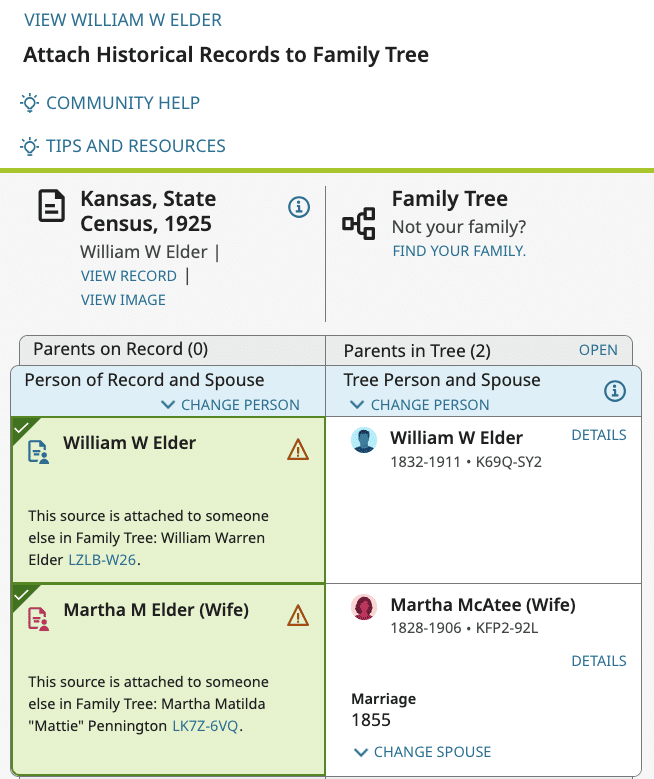The width and height of the screenshot is (654, 779).
Task: Toggle the green checkmark on Martha M Elder card
Action: 22,595
